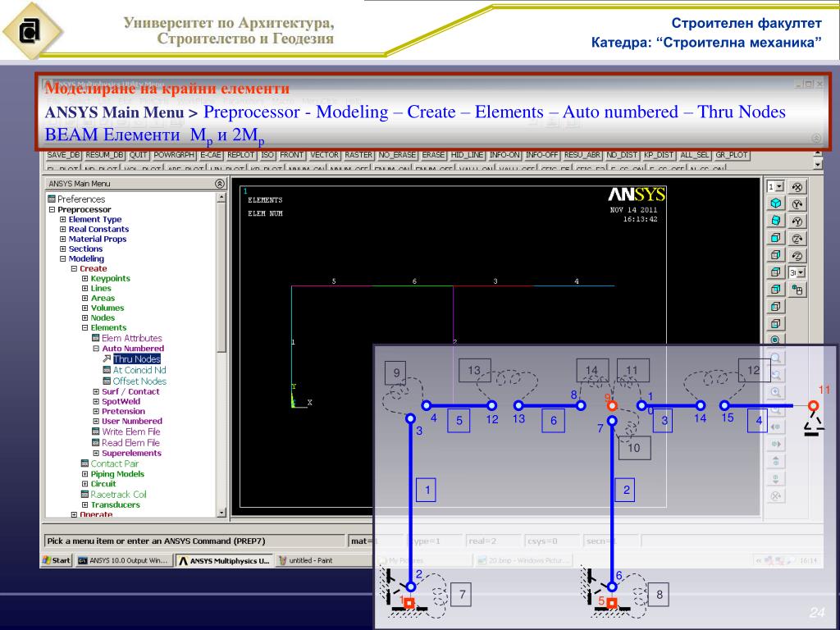840x630 pixels.
Task: Expand the Element Type node
Action: pyautogui.click(x=62, y=219)
